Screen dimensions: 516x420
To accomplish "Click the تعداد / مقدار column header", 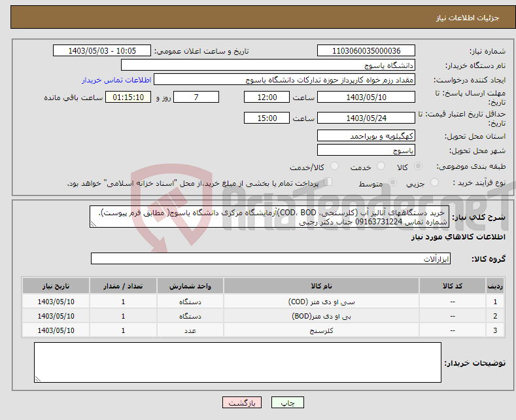I will pyautogui.click(x=123, y=286).
